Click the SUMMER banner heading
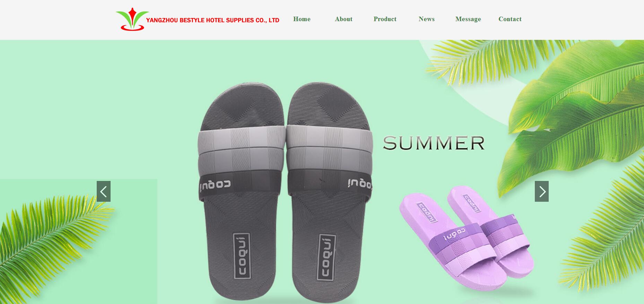The width and height of the screenshot is (644, 304). [434, 143]
